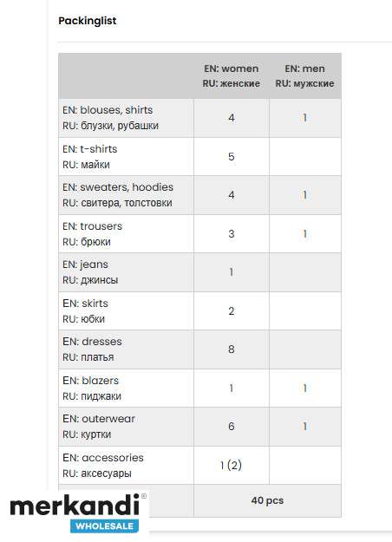Click the '40 pcs' total cell
The image size is (392, 542).
point(267,500)
